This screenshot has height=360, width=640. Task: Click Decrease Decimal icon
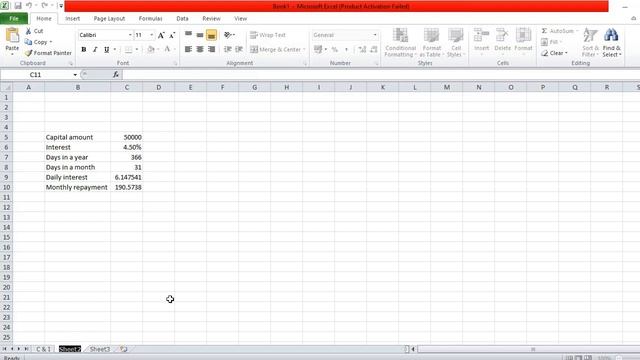coord(373,49)
